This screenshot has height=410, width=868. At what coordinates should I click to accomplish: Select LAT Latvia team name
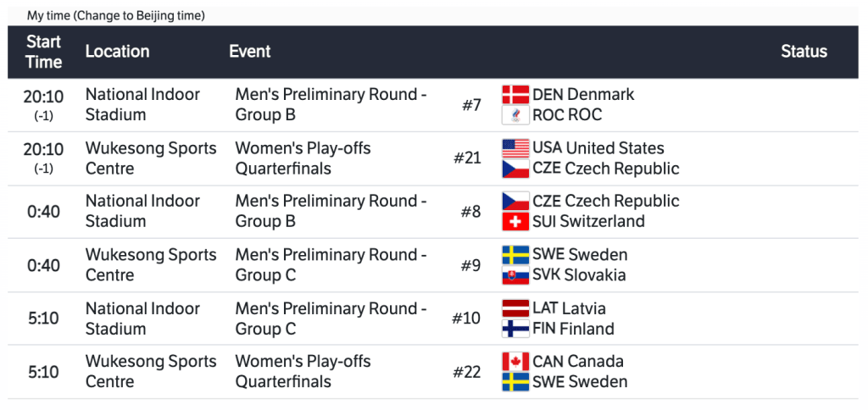coord(569,308)
